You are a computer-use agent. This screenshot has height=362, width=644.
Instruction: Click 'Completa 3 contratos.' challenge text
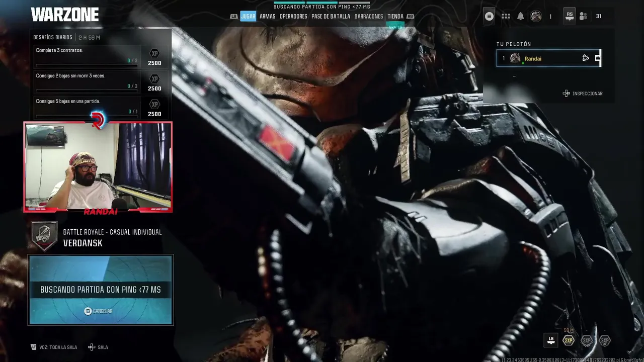(x=59, y=50)
